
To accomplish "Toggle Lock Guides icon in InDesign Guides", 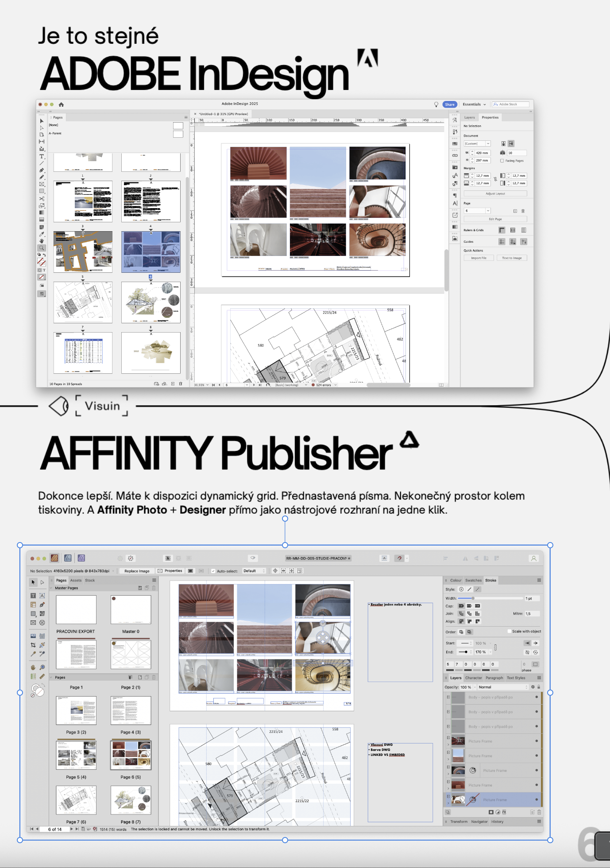I will [x=513, y=241].
